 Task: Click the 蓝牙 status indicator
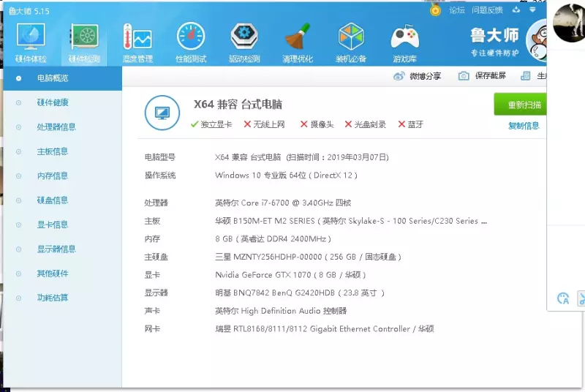click(410, 124)
